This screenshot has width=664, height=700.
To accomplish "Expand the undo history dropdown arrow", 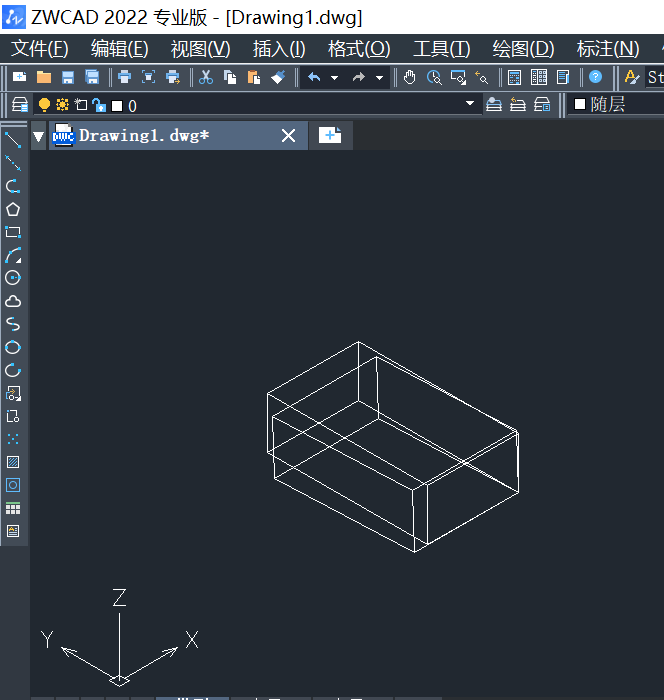I will [x=334, y=78].
